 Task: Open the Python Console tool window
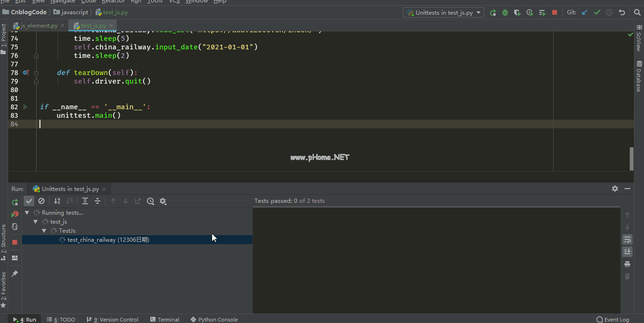[x=214, y=320]
